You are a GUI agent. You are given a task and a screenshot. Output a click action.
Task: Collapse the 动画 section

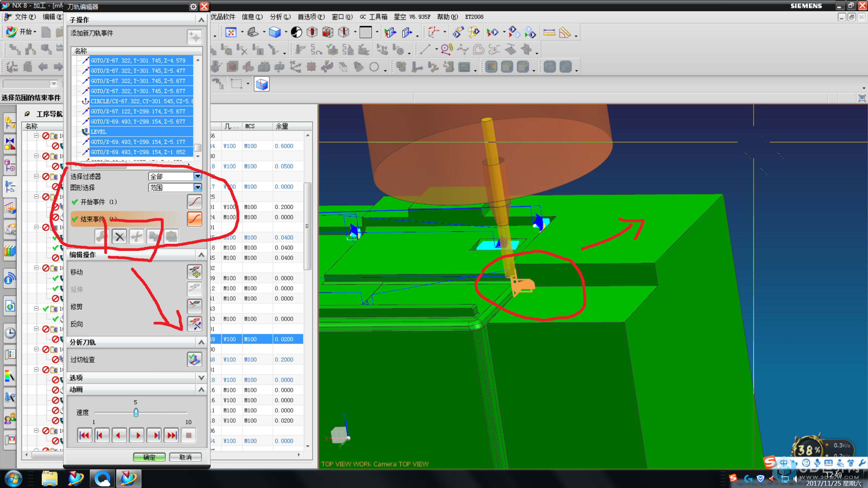point(201,390)
